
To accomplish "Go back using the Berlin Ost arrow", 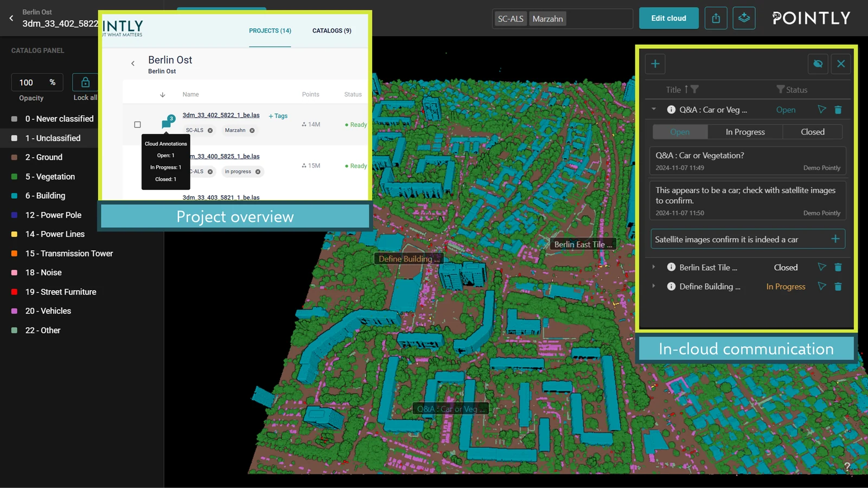I will 11,18.
